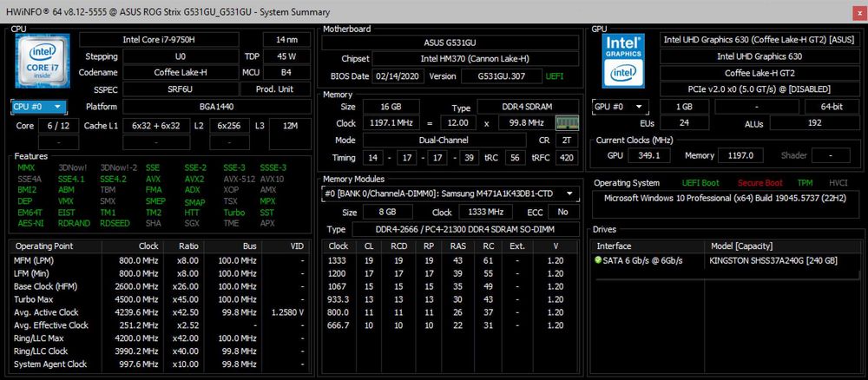Click the BGA1440 platform field
The height and width of the screenshot is (380, 868).
pos(216,107)
